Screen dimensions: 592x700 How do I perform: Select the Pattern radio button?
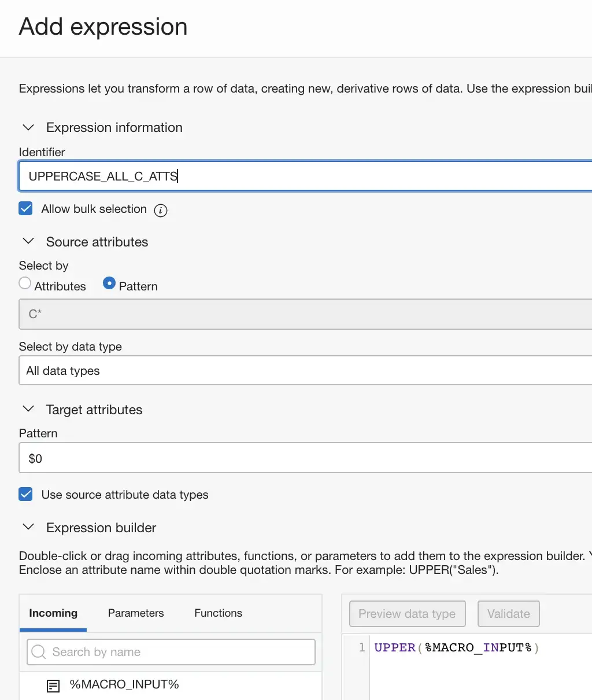tap(109, 283)
